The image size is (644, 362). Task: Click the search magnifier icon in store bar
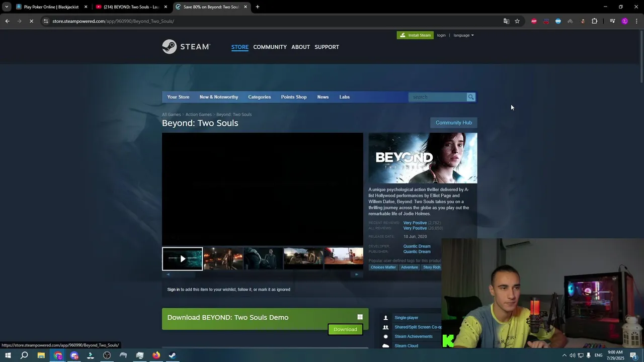point(471,97)
